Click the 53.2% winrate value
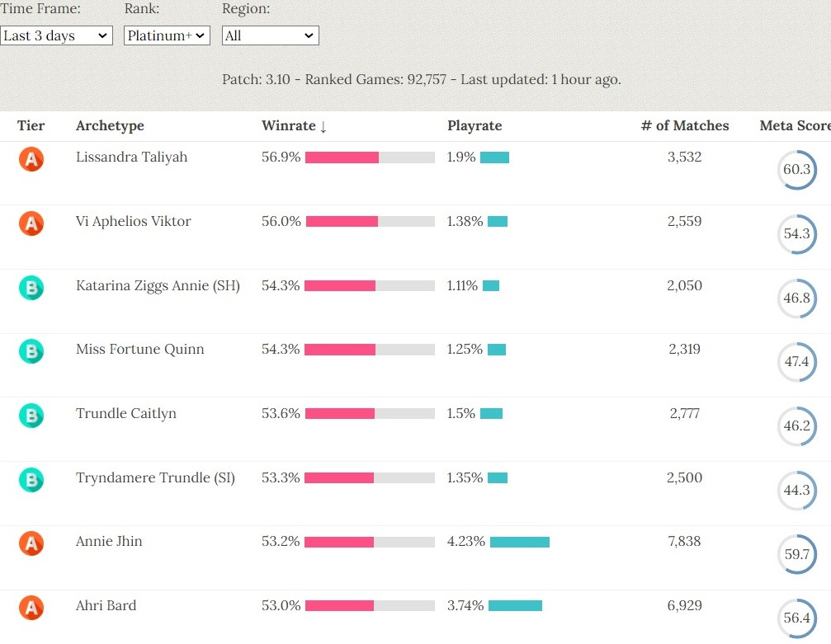831x644 pixels. pos(281,541)
